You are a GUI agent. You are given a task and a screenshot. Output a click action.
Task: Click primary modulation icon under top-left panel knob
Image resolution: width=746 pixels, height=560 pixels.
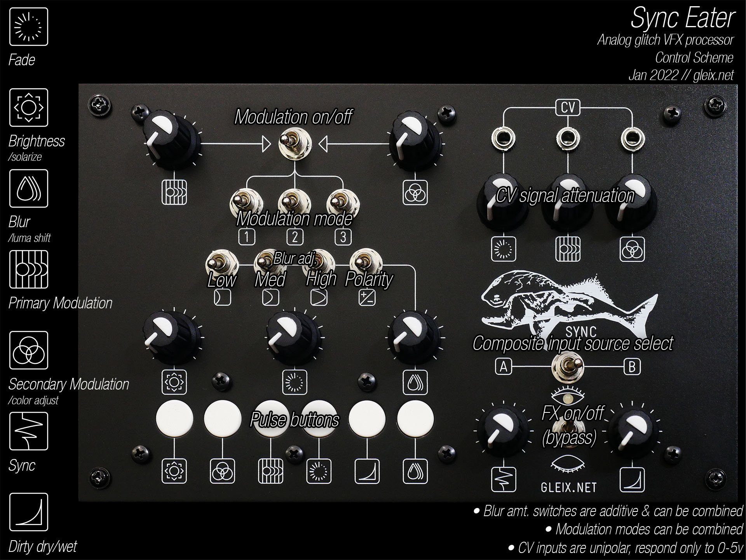pos(174,192)
